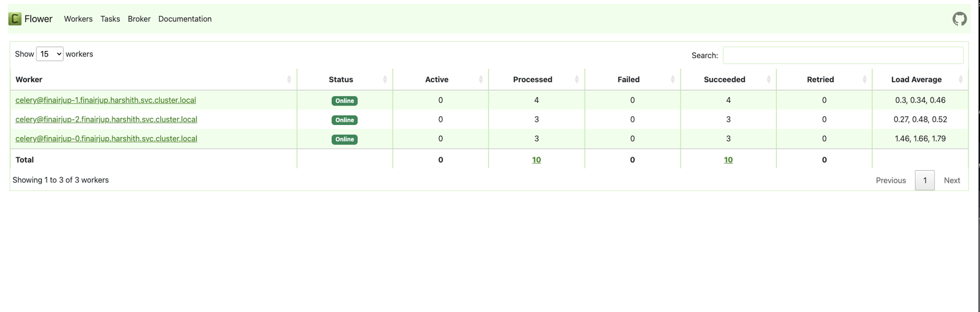Click the Flower Celery logo icon

click(x=15, y=19)
